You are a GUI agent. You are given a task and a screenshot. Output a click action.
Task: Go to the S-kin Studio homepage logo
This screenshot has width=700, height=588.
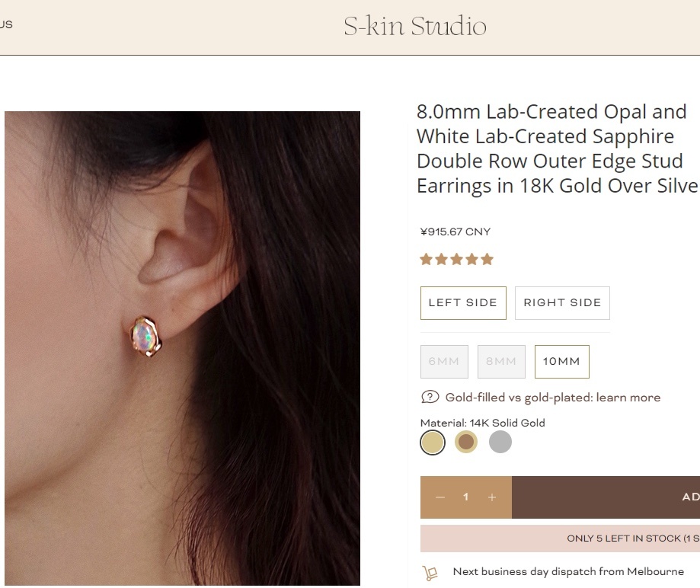click(414, 27)
